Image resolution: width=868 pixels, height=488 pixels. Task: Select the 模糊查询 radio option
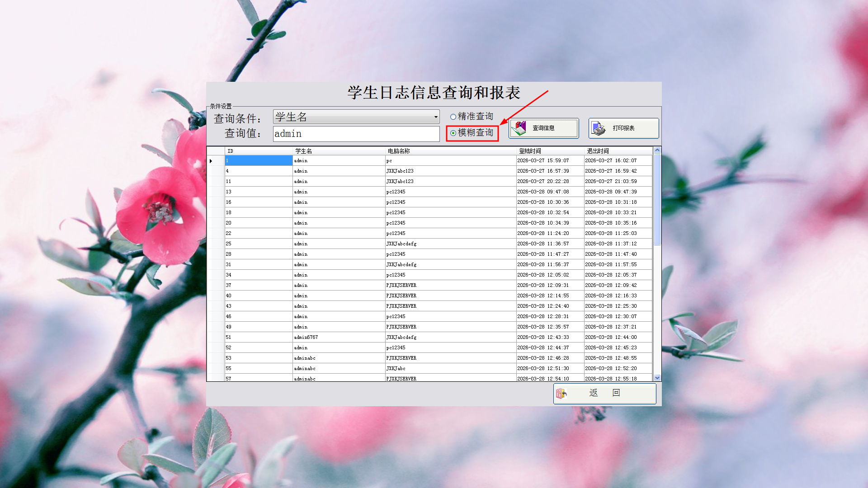(x=453, y=133)
